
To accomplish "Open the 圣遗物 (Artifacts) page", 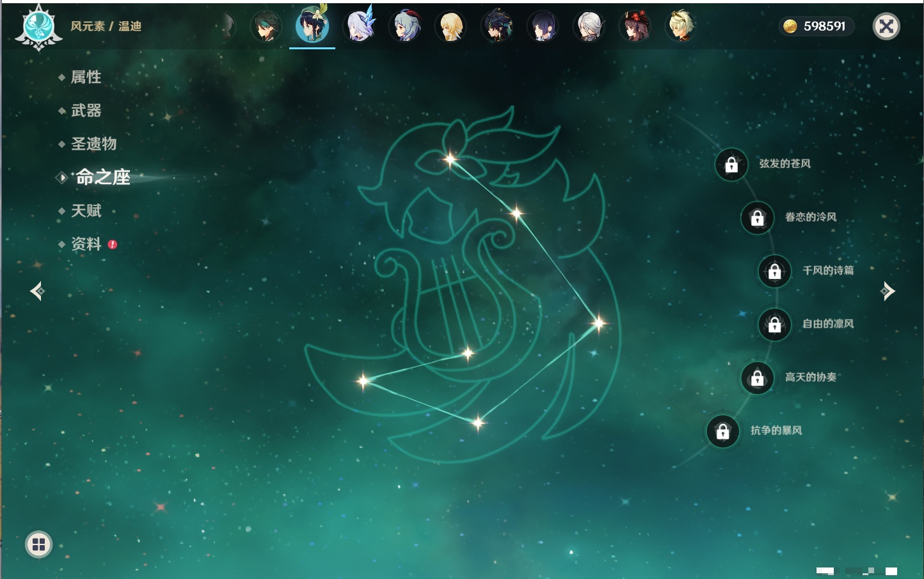I will (93, 144).
